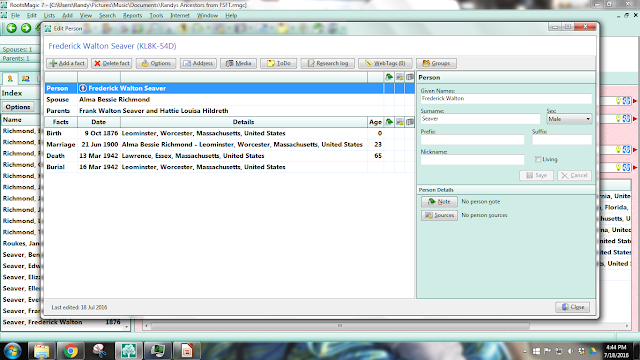This screenshot has height=360, width=640.
Task: Open the person Sources button
Action: point(439,215)
